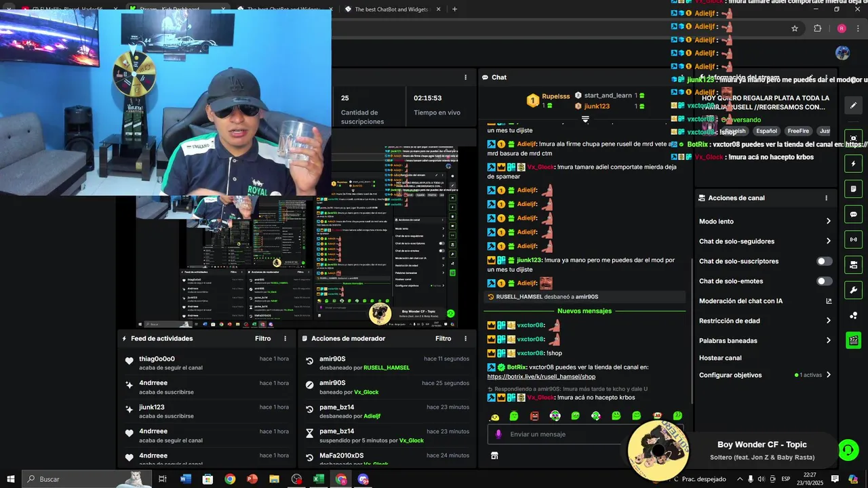Open PowerPoint from the taskbar
The height and width of the screenshot is (488, 868).
pos(252,479)
